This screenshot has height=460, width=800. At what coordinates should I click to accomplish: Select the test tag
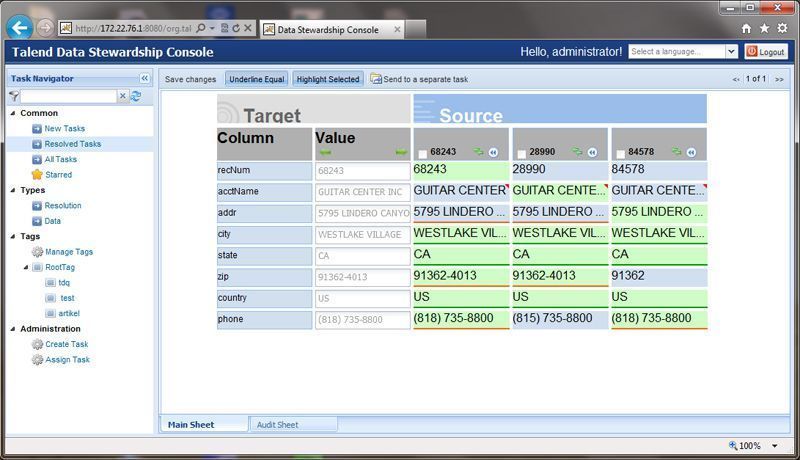[67, 298]
